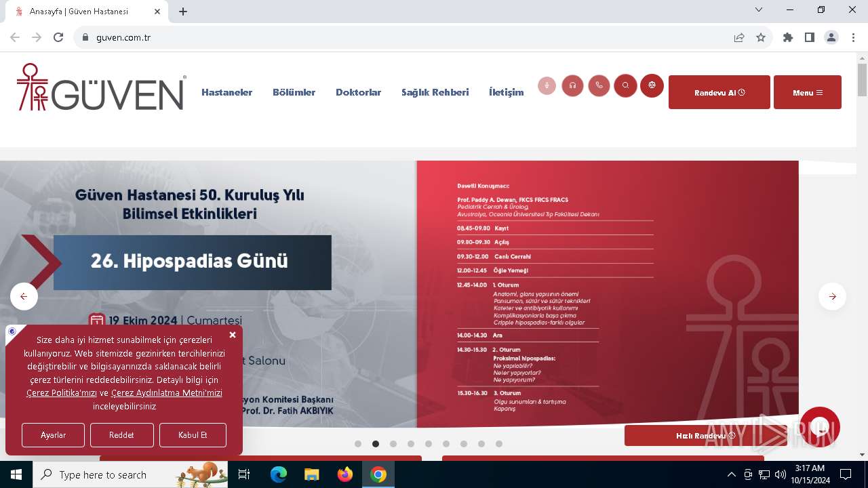Screen dimensions: 868x488
Task: Click Randevu Al button
Action: (719, 92)
